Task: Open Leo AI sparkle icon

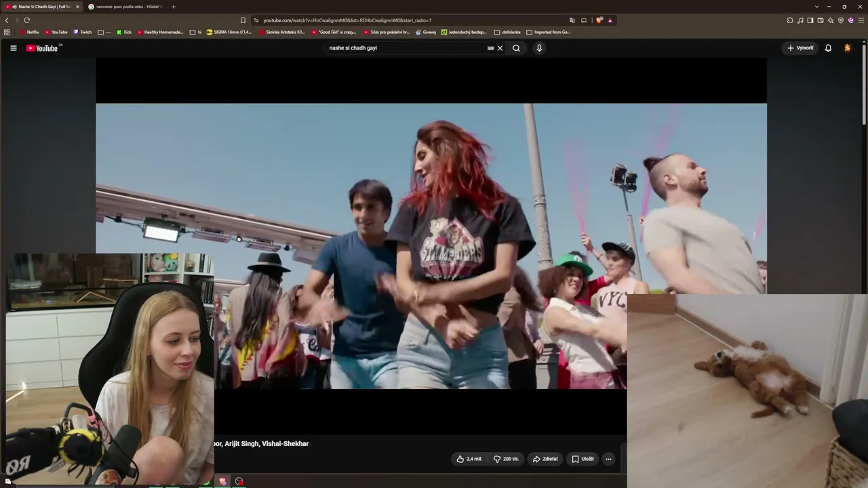Action: click(831, 20)
